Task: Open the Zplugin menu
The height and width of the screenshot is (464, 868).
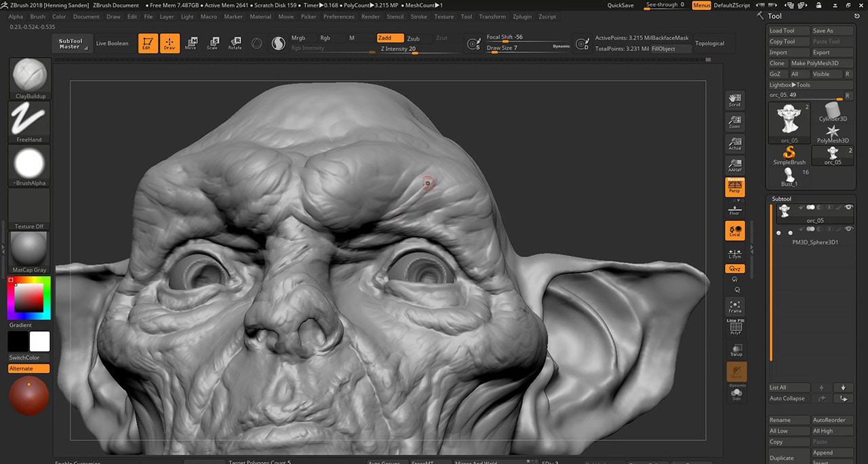Action: tap(522, 16)
